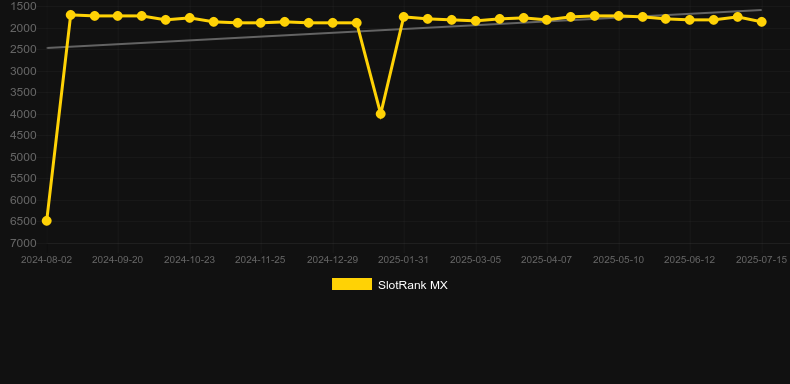Click the data point above 2024-10-23
The width and height of the screenshot is (790, 384).
189,18
